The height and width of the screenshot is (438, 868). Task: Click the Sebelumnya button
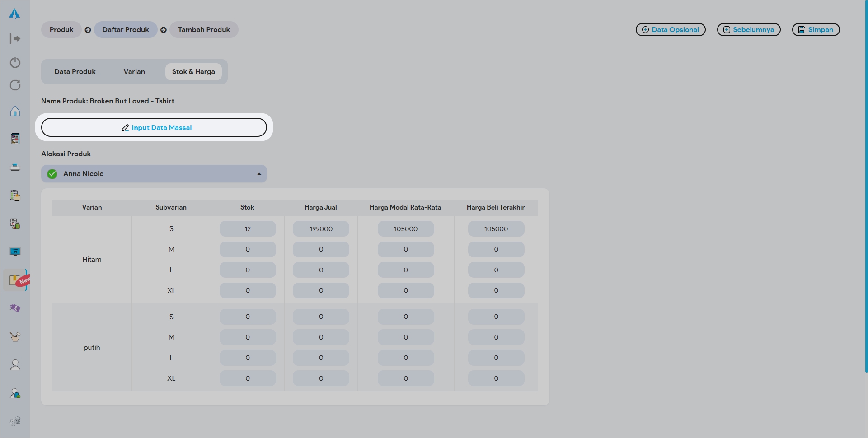coord(748,30)
